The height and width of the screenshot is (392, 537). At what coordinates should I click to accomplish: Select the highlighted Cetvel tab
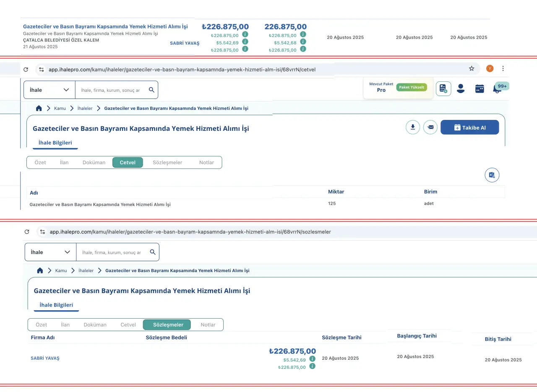[128, 162]
